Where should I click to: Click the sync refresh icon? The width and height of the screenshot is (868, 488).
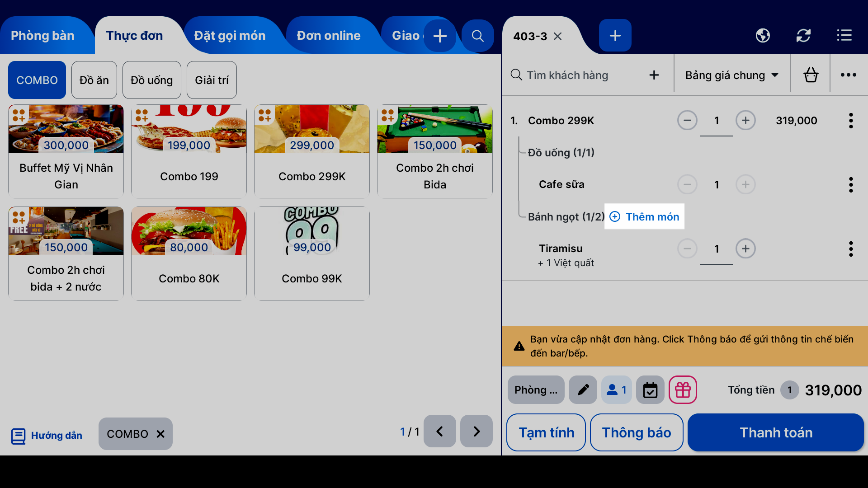click(x=803, y=35)
